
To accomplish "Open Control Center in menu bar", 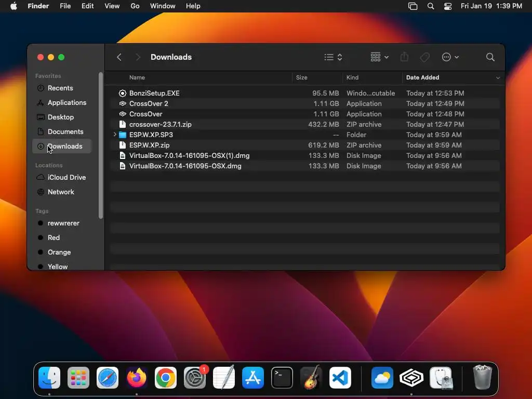I will pyautogui.click(x=448, y=6).
